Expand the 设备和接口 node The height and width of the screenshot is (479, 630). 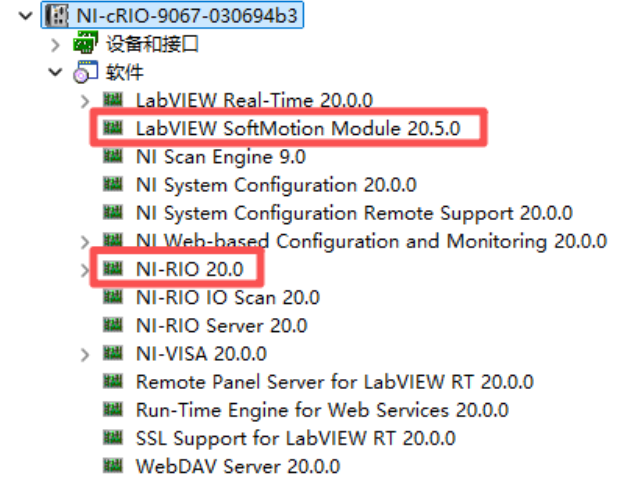point(55,45)
